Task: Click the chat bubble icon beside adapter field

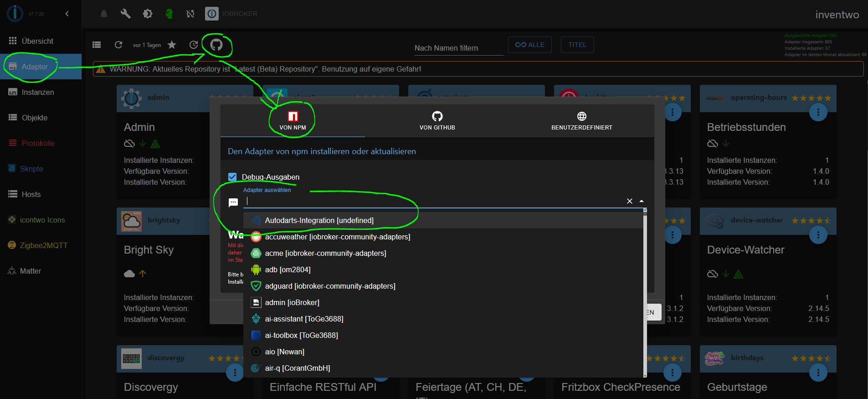Action: click(x=233, y=202)
